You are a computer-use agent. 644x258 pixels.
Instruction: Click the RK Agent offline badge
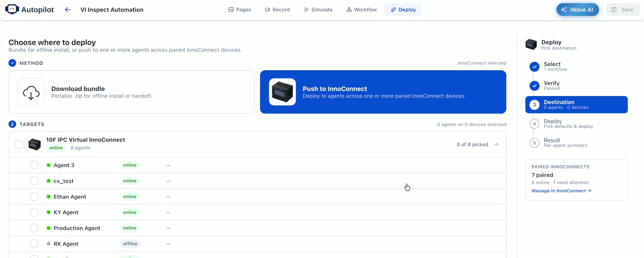[130, 244]
